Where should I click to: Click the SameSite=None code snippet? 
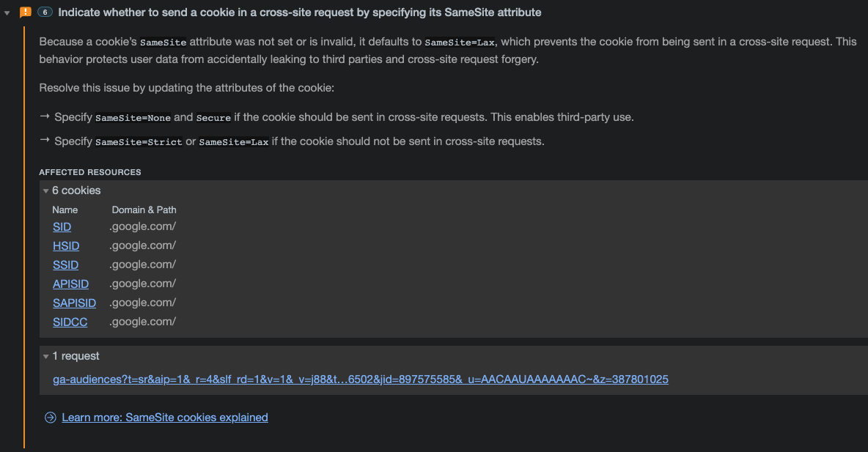pos(133,118)
